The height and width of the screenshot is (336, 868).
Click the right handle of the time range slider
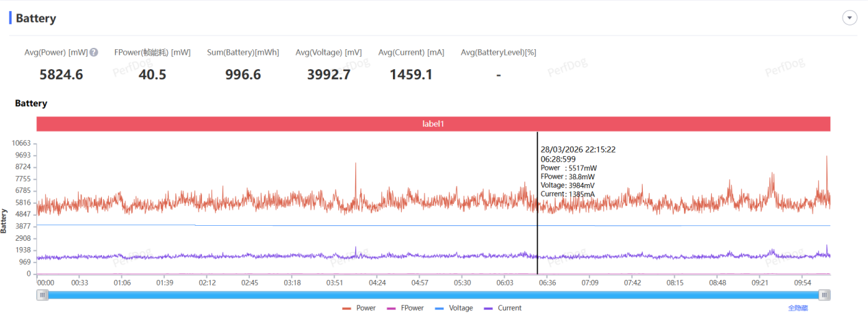[825, 295]
